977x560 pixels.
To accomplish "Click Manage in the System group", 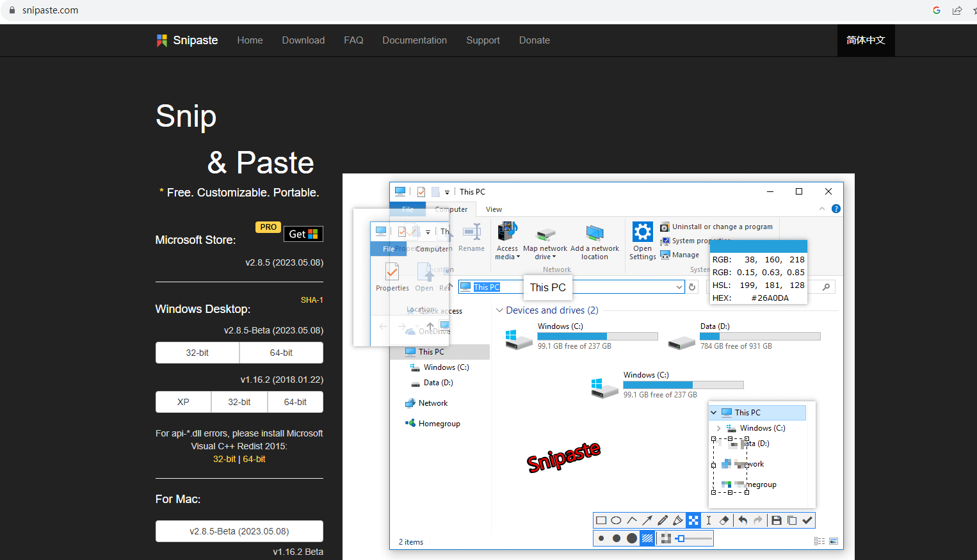I will pyautogui.click(x=680, y=255).
